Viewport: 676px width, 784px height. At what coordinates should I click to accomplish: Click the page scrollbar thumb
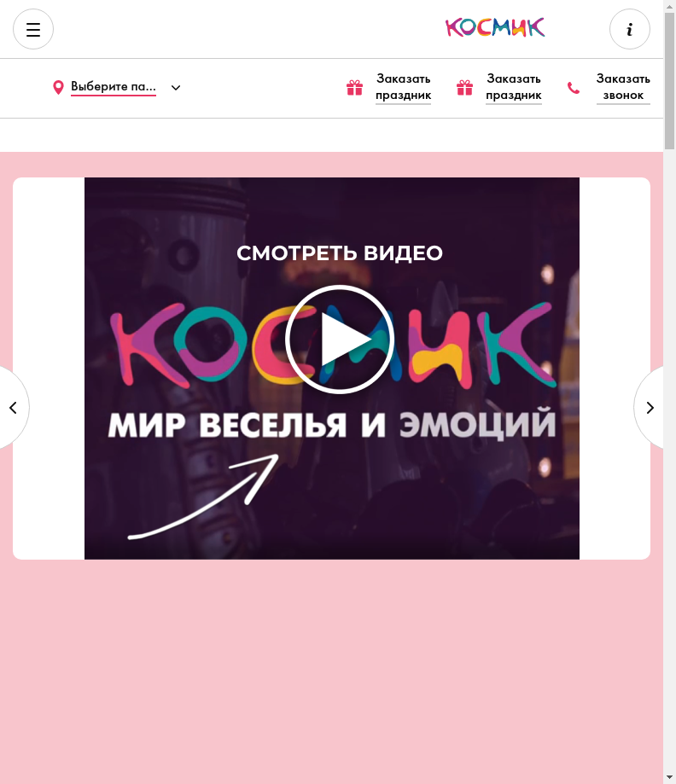pyautogui.click(x=669, y=81)
